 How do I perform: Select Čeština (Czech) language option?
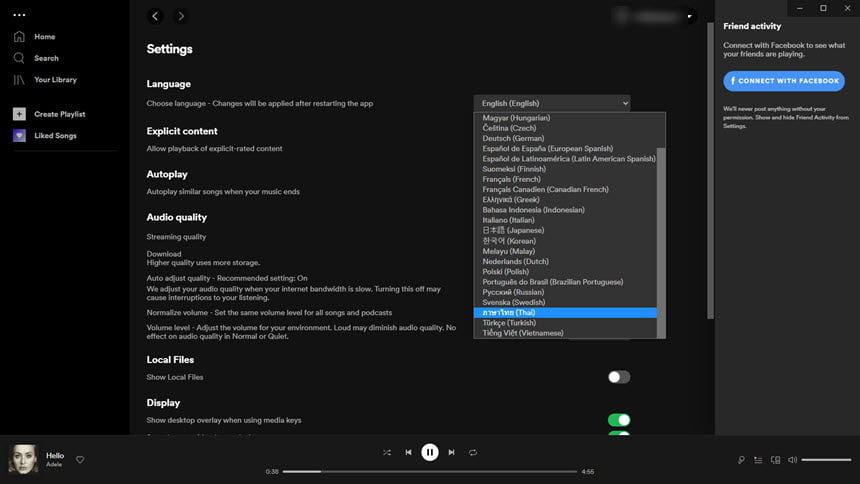[x=565, y=128]
